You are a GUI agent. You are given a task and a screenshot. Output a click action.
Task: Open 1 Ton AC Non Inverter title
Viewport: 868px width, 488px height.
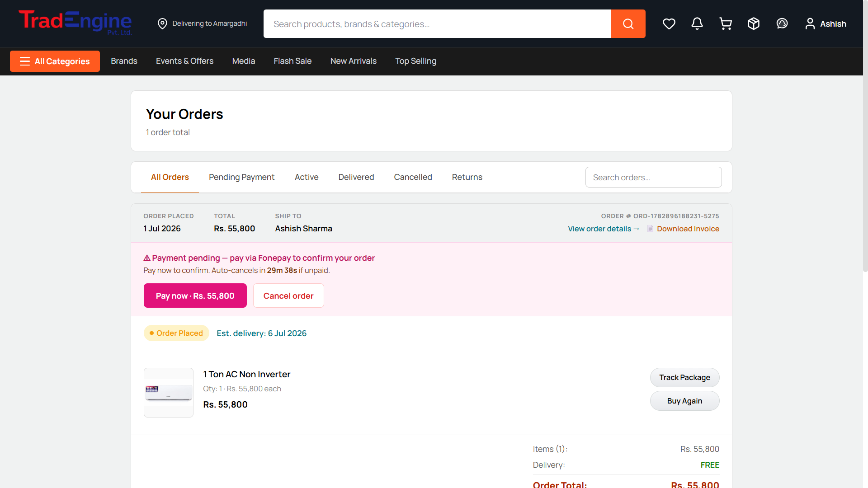pos(246,374)
